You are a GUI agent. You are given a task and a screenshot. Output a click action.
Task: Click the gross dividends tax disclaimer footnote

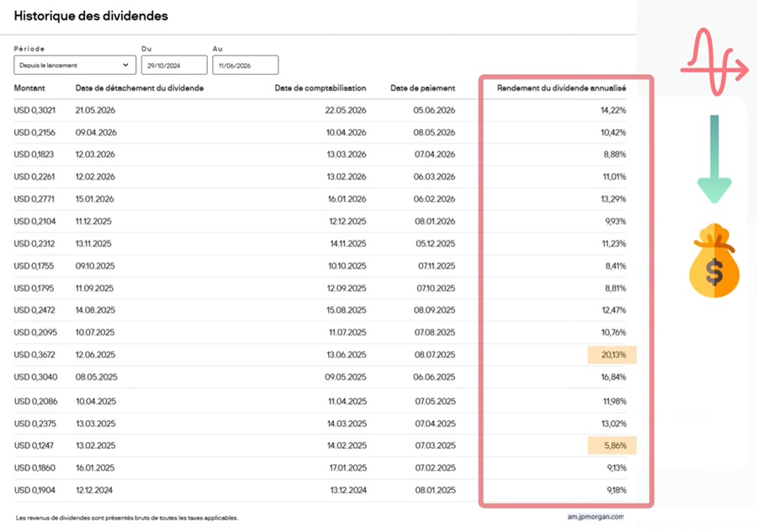pos(127,518)
